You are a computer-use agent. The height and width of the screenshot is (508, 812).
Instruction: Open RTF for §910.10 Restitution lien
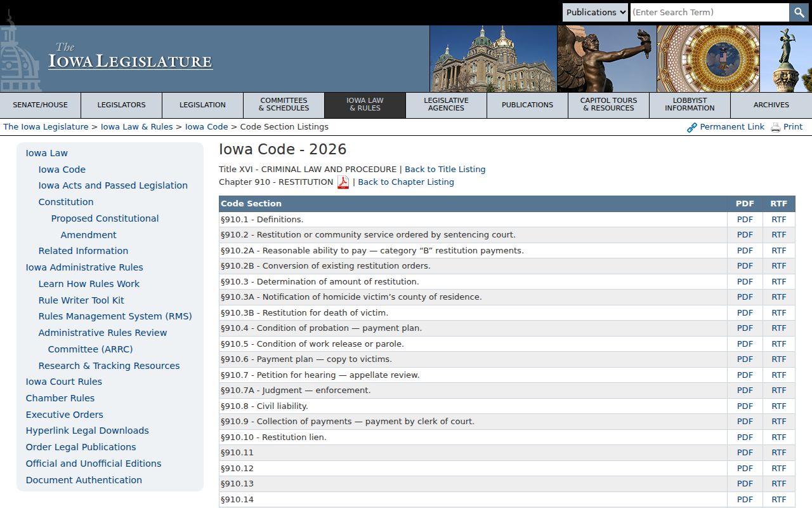(x=778, y=438)
